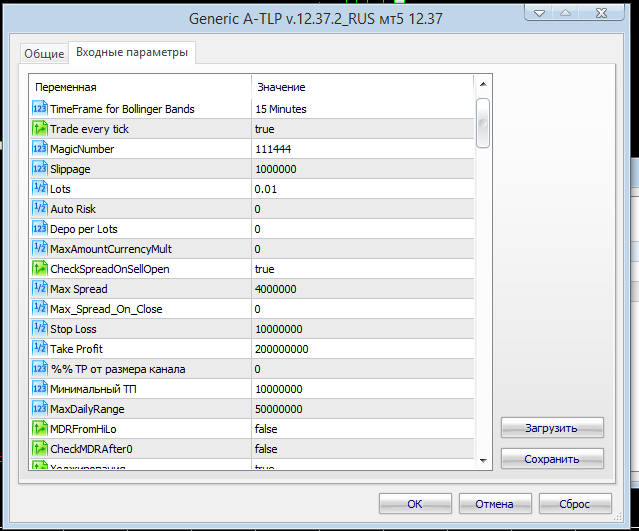Click the Auto Risk row icon
Image resolution: width=639 pixels, height=531 pixels.
click(x=40, y=208)
